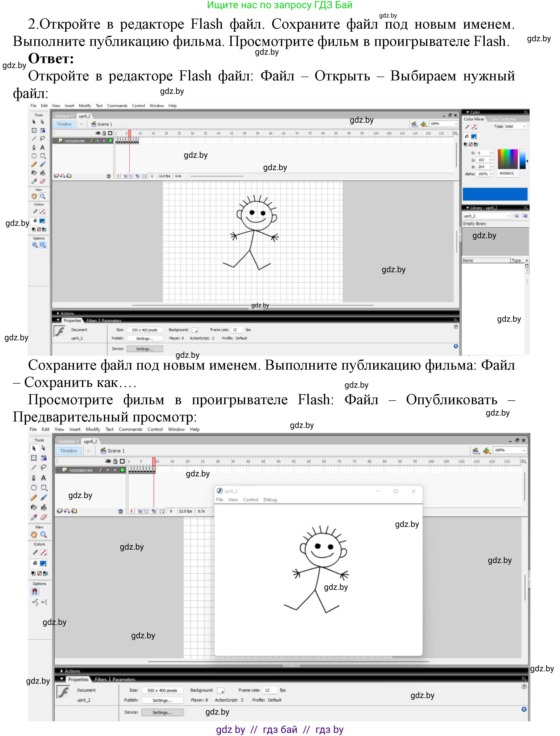This screenshot has height=736, width=560.
Task: Click Device Settings button in top Properties panel
Action: (145, 349)
